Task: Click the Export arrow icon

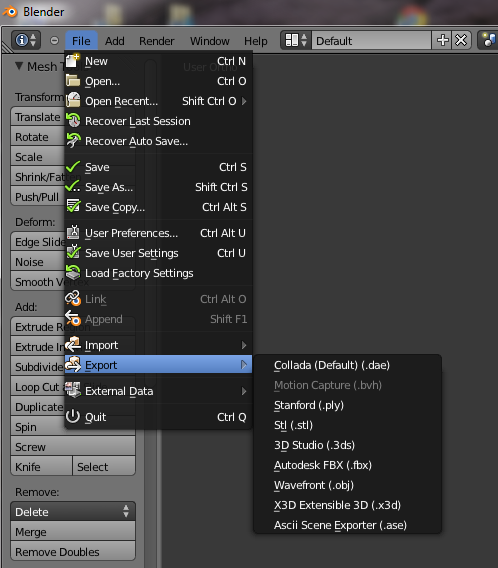Action: [73, 364]
